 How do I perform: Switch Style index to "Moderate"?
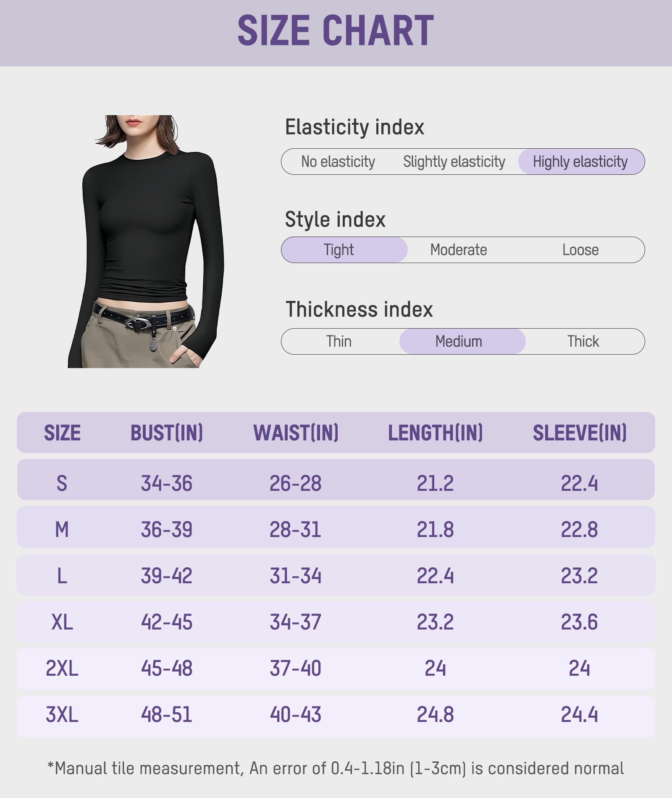click(x=459, y=250)
